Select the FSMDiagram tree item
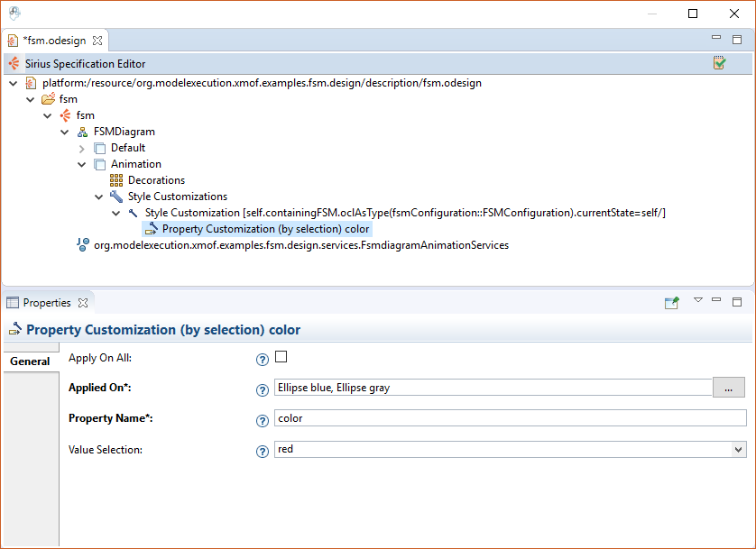Viewport: 756px width, 549px height. (x=124, y=132)
